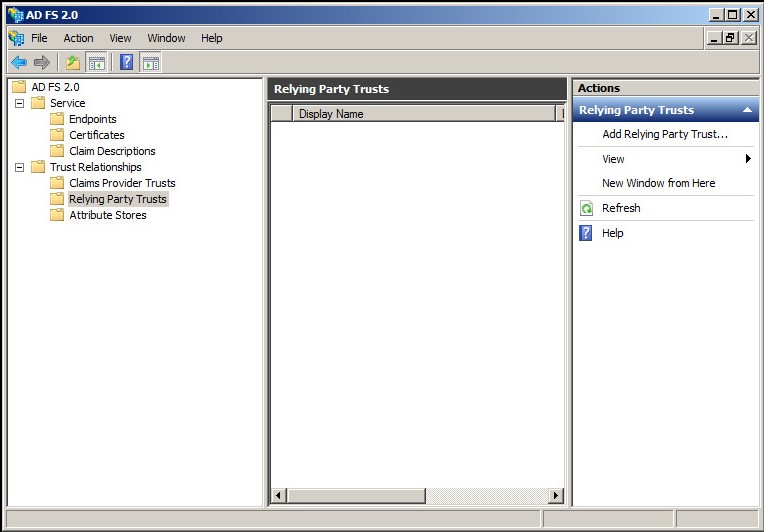
Task: Maximize the AD FS 2.0 window
Action: (732, 15)
